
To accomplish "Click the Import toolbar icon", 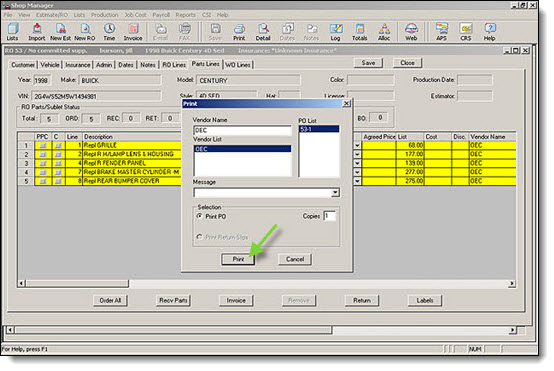I will coord(37,32).
